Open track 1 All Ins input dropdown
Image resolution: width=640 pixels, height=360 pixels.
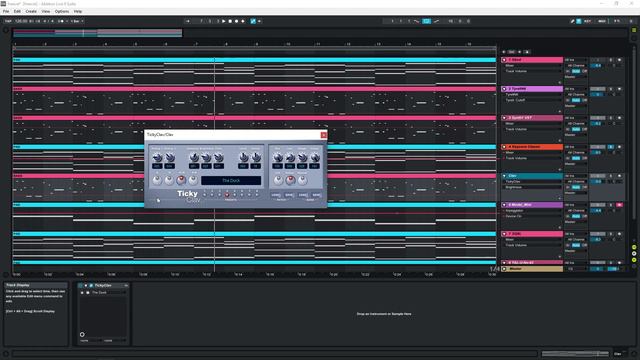pos(576,60)
